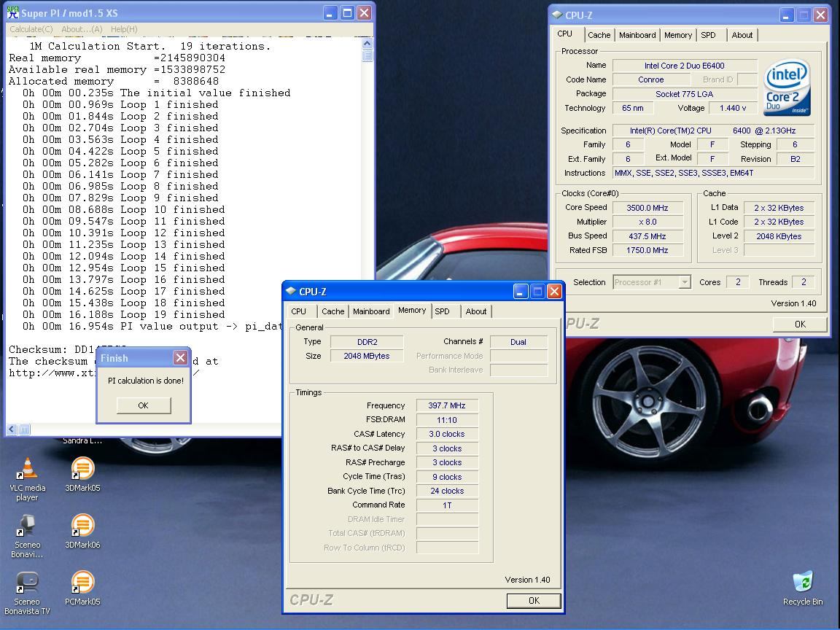The width and height of the screenshot is (840, 630).
Task: Click the Code Name value 'Conroe'
Action: pyautogui.click(x=651, y=79)
